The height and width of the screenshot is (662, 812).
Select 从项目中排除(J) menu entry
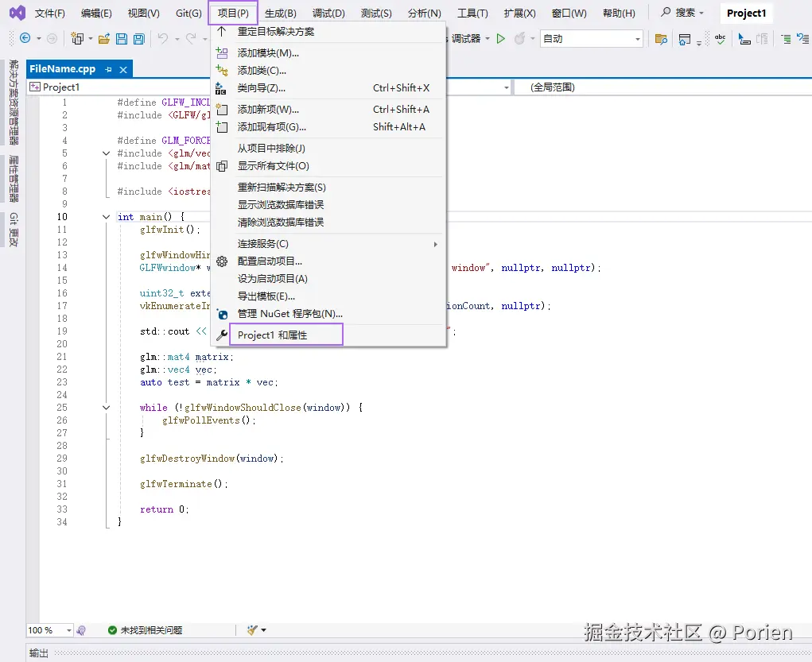click(x=328, y=149)
